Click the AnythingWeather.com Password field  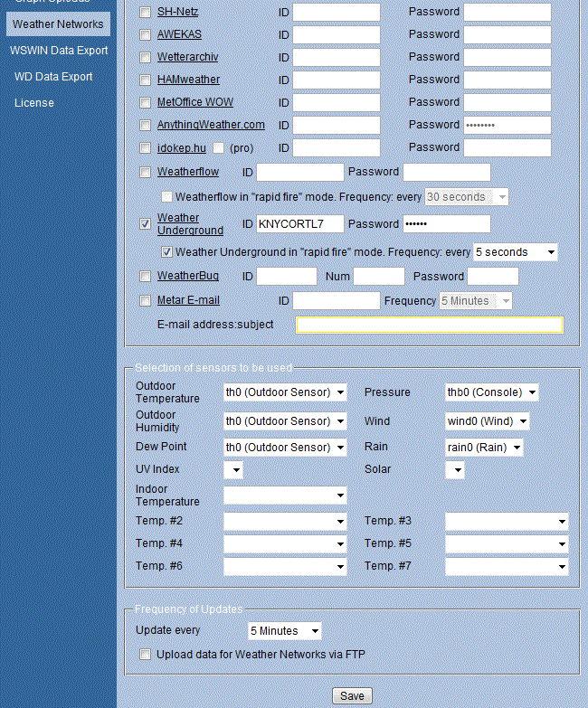pos(507,125)
